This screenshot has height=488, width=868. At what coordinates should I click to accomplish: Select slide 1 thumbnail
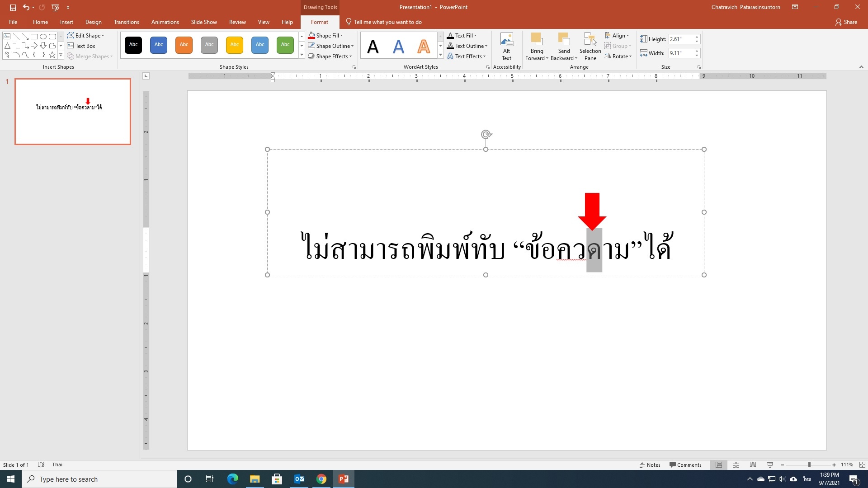coord(73,112)
